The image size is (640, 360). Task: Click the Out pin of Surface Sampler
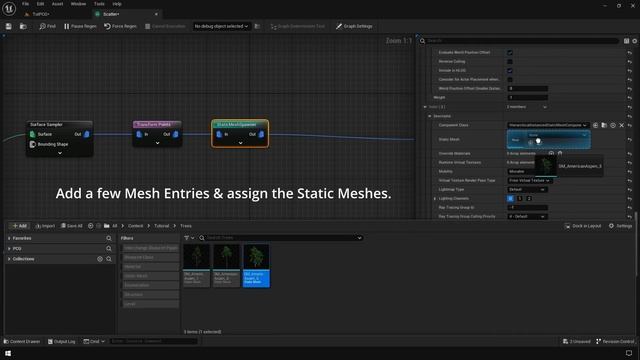coord(87,134)
